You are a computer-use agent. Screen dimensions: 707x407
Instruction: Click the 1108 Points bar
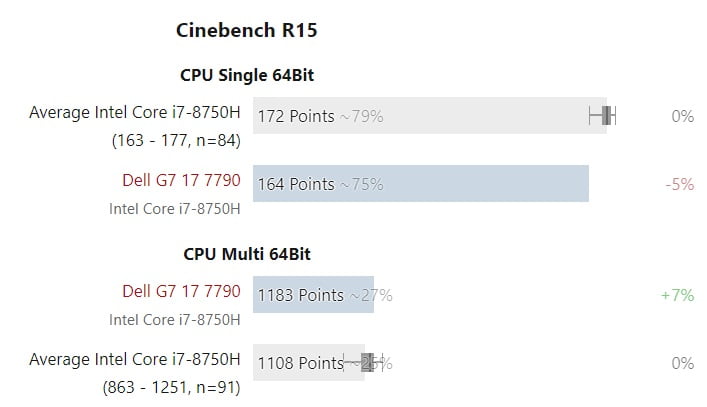(x=300, y=363)
